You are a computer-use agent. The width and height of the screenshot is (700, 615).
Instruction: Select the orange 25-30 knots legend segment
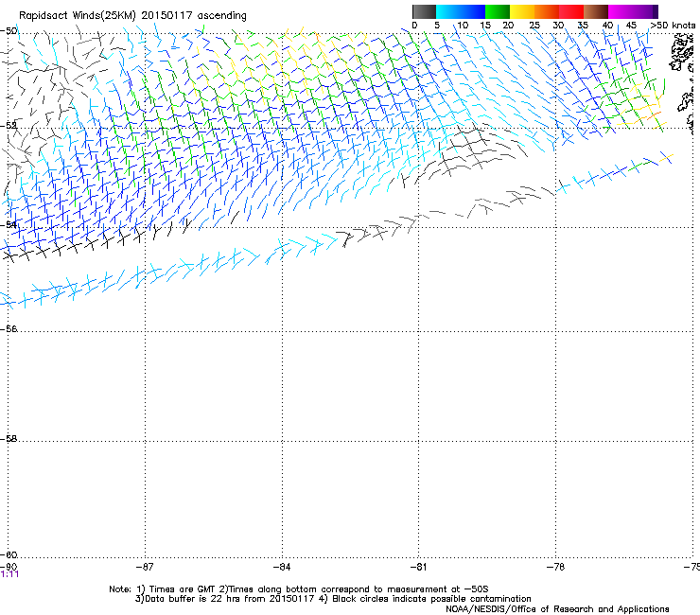pos(547,11)
